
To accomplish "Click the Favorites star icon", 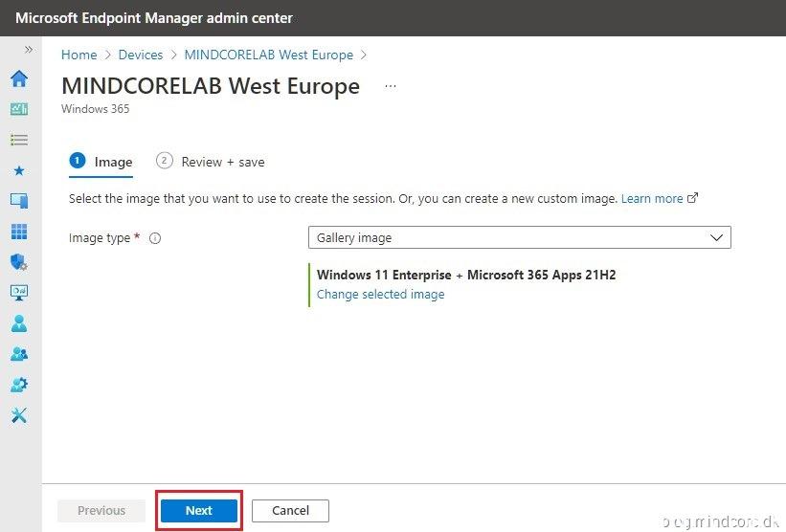I will (x=19, y=170).
